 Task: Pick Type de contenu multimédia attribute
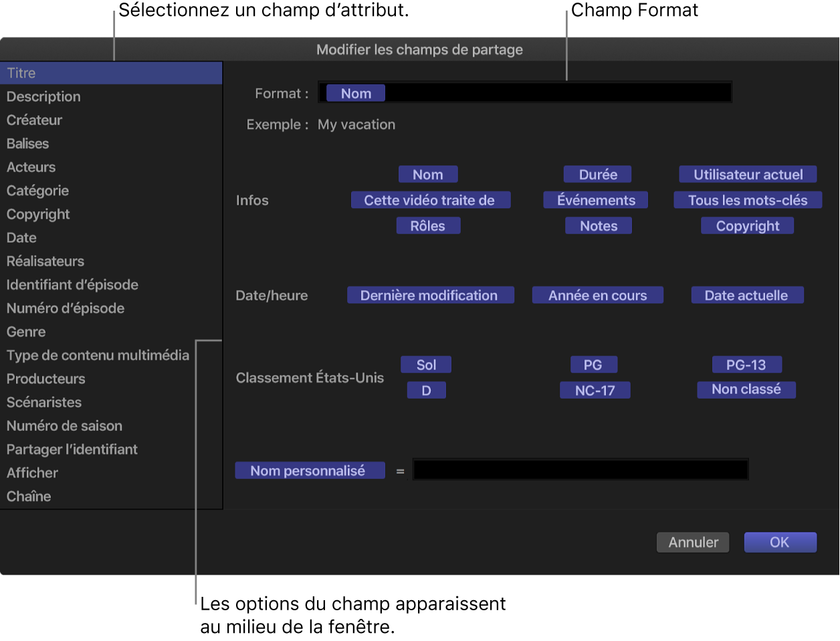[x=98, y=355]
